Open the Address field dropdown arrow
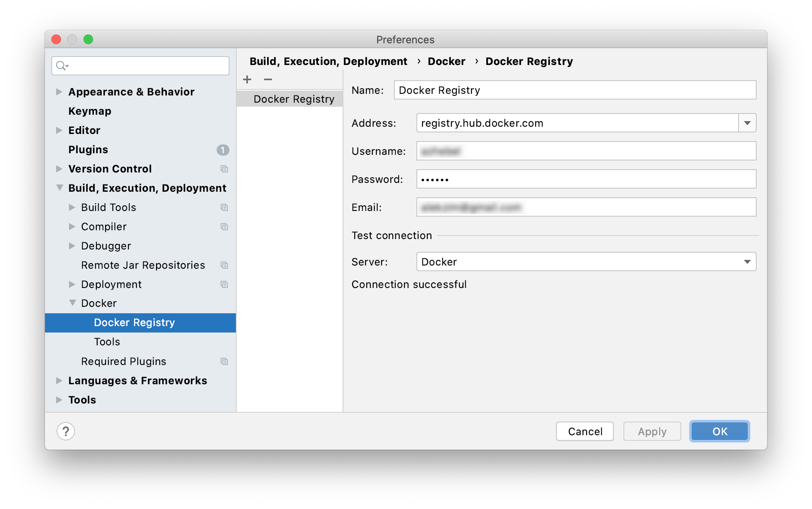 coord(747,123)
